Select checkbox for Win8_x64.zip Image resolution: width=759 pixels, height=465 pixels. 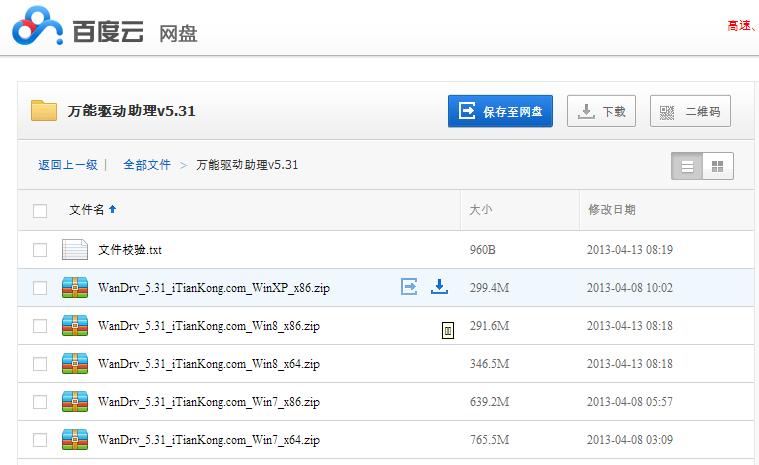coord(40,364)
